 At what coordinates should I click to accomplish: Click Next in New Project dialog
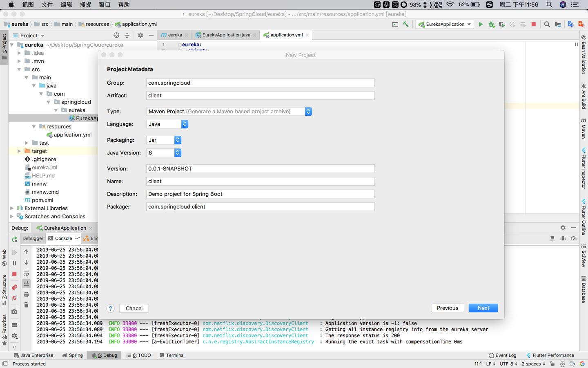pos(483,308)
